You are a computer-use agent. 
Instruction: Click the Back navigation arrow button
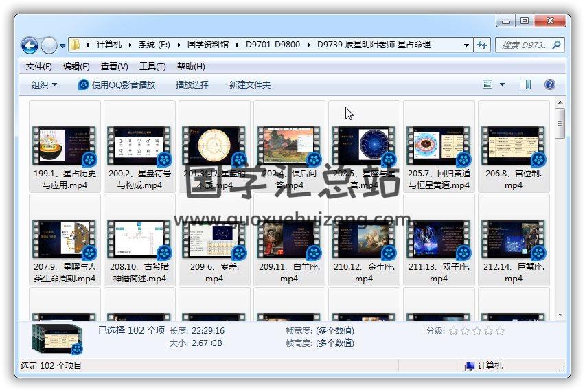30,45
